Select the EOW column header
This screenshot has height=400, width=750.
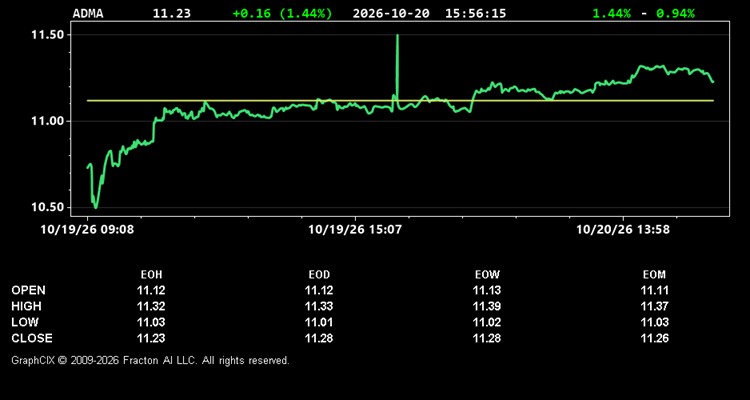coord(487,275)
